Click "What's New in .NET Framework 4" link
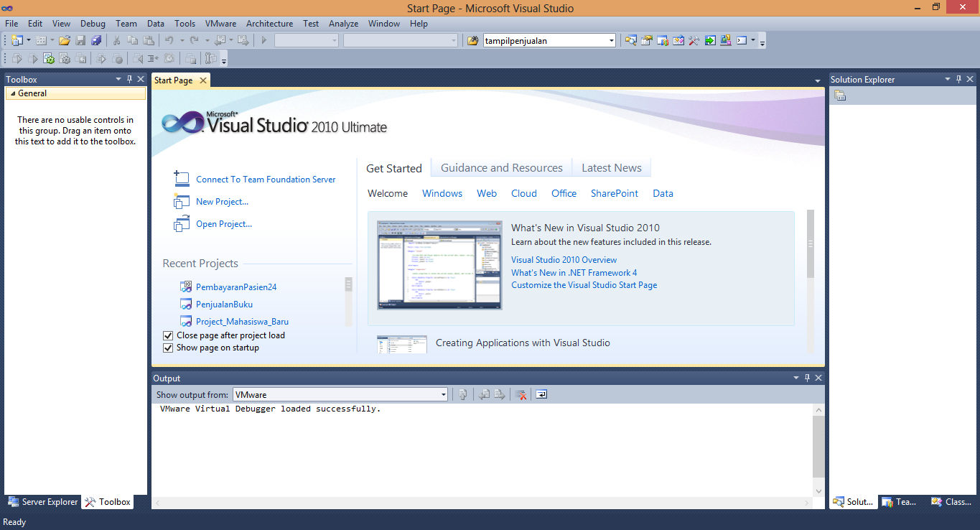This screenshot has height=530, width=980. [x=574, y=273]
